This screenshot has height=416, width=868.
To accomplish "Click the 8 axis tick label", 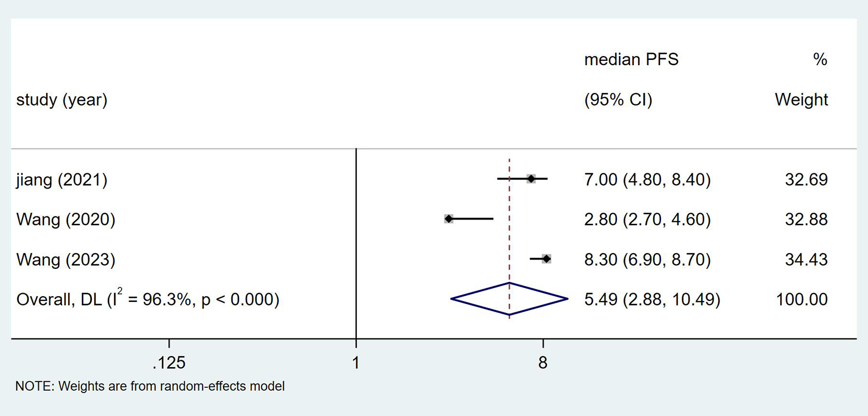I will [543, 362].
